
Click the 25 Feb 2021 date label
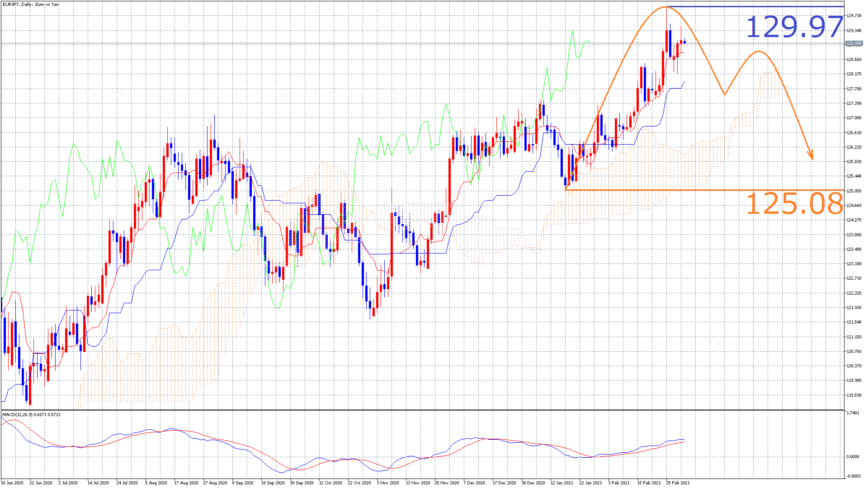tap(678, 483)
